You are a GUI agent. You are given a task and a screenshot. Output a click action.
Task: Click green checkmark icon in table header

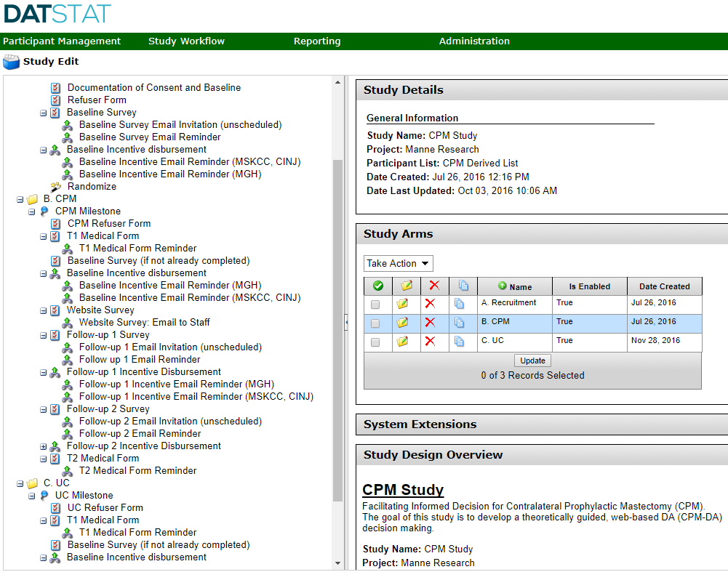coord(378,286)
